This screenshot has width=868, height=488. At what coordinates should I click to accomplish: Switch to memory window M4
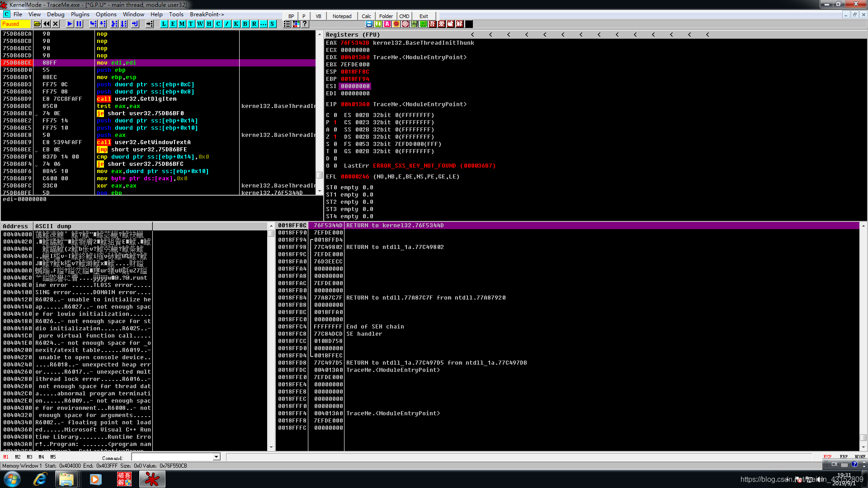coord(41,457)
